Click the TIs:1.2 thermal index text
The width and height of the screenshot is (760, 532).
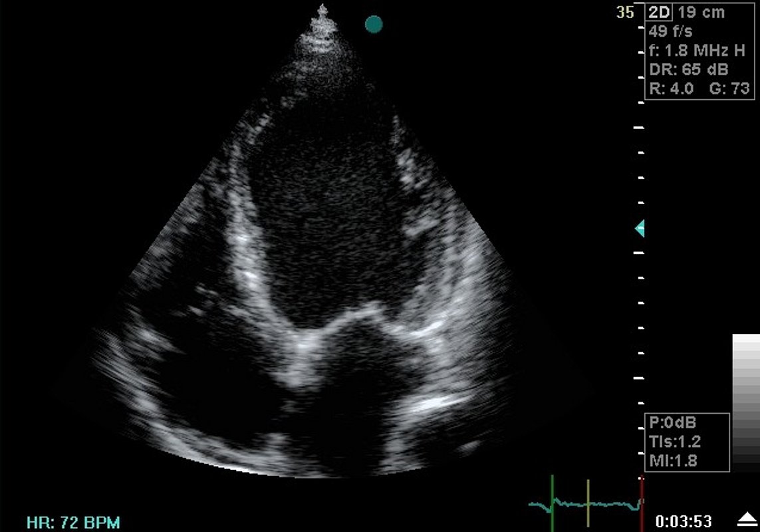[x=675, y=442]
